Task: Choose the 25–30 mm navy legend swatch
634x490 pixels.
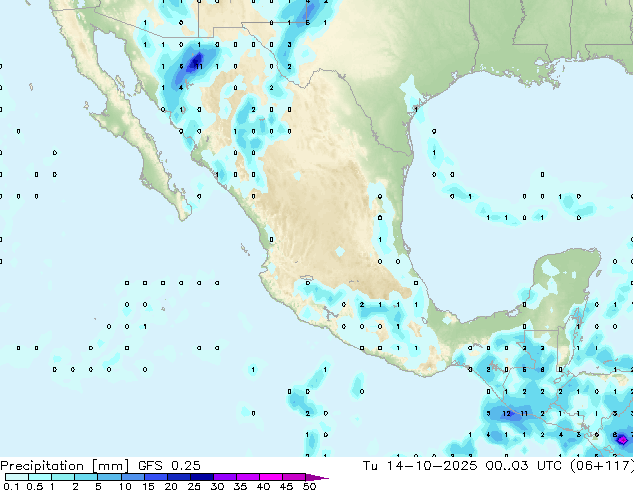Action: (x=201, y=477)
